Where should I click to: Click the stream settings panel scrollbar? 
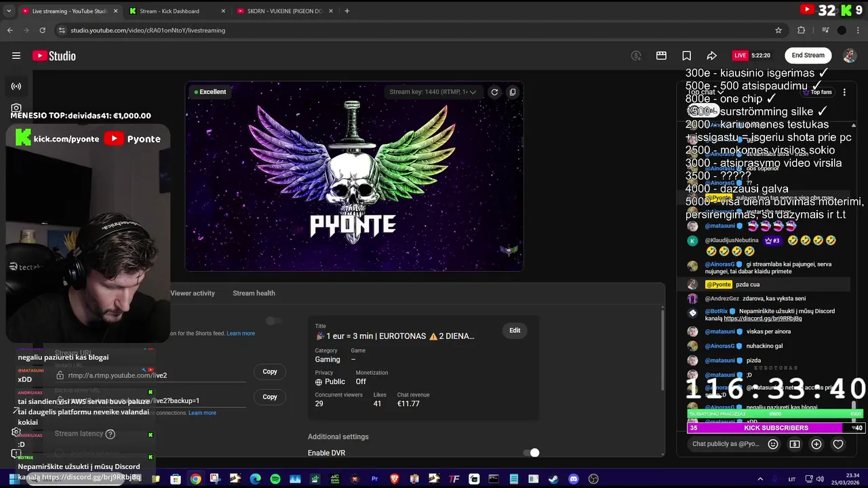[x=663, y=349]
